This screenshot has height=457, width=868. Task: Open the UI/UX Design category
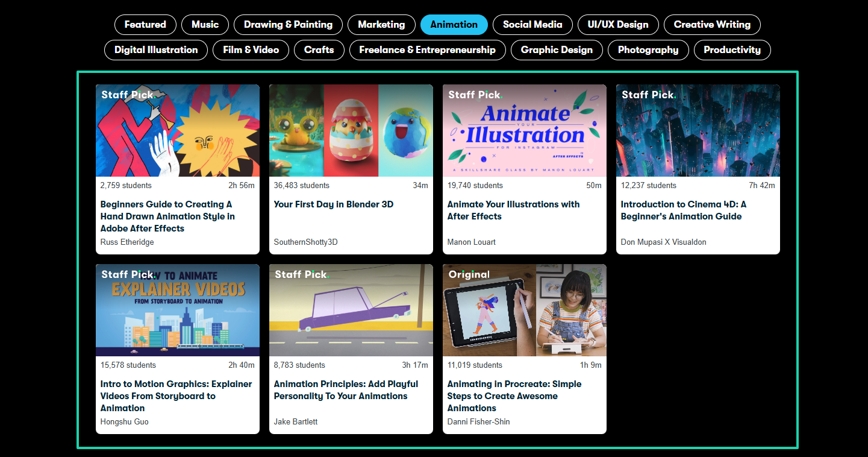coord(618,25)
